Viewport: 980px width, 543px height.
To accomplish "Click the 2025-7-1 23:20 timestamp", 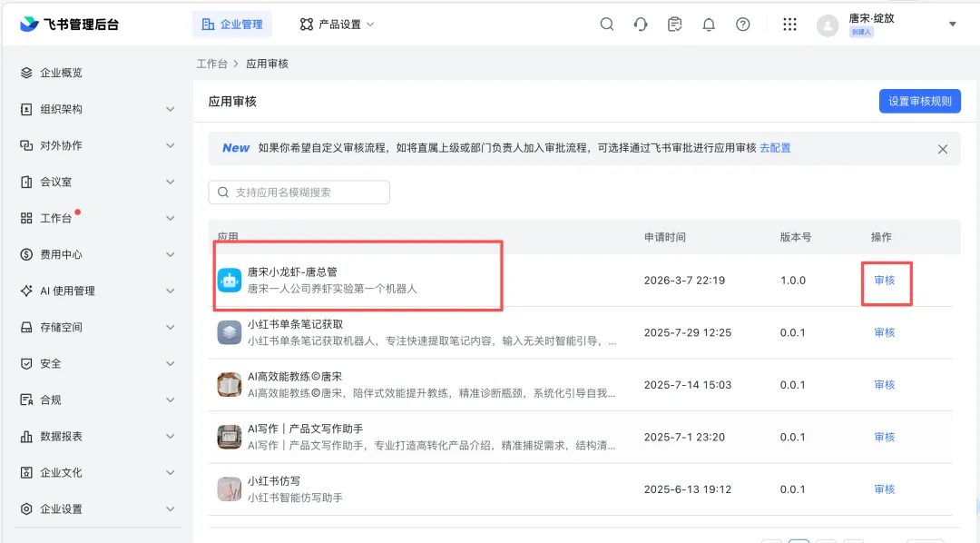I will [x=684, y=437].
